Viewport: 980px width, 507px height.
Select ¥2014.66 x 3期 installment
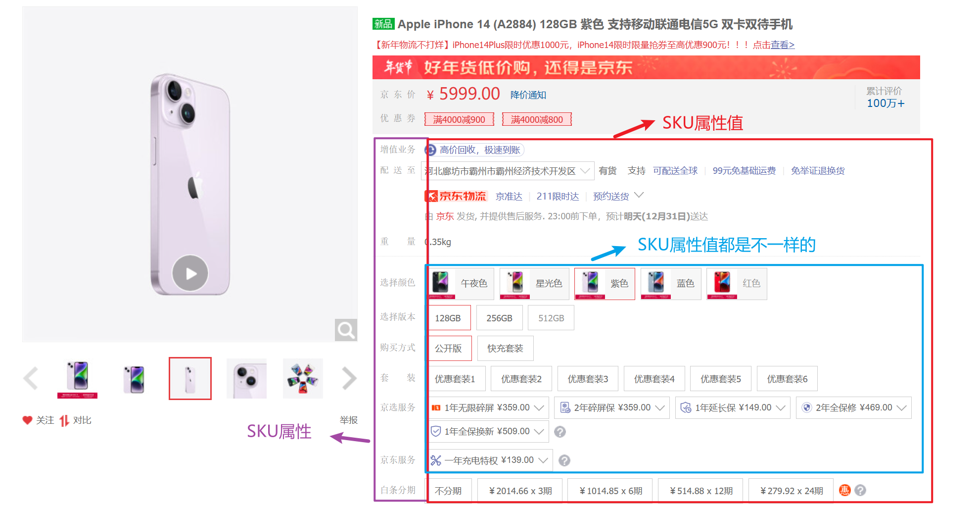coord(520,491)
